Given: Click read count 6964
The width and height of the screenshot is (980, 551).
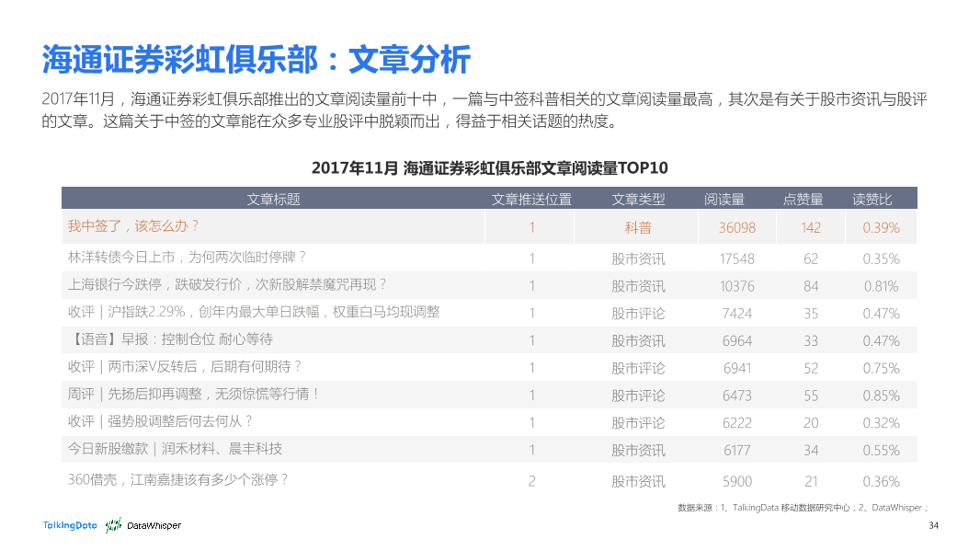Looking at the screenshot, I should tap(737, 341).
